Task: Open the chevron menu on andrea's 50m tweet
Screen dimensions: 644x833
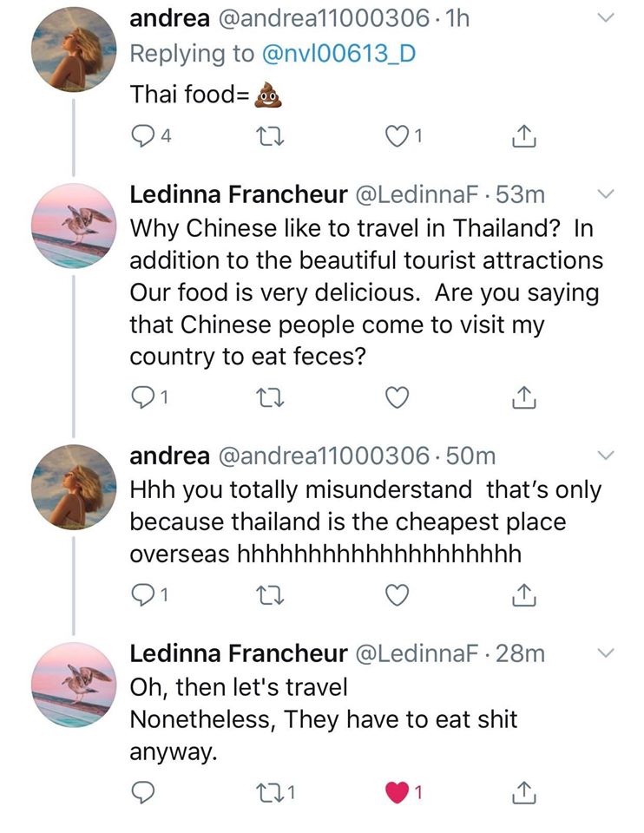Action: (607, 456)
